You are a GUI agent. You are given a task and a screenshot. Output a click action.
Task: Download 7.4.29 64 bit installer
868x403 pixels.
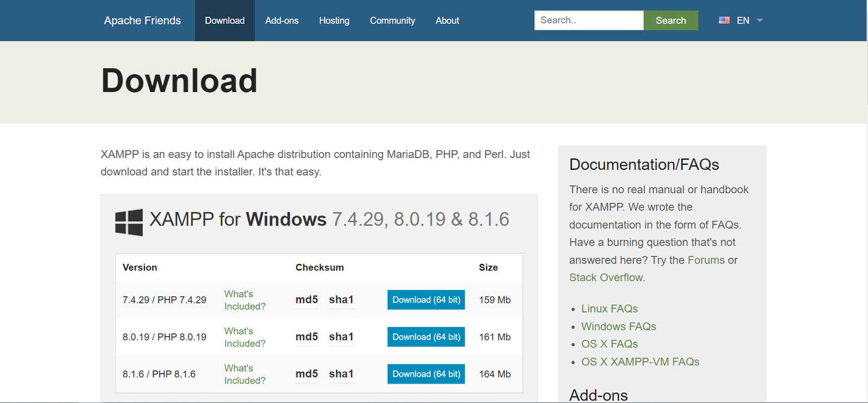pos(426,300)
